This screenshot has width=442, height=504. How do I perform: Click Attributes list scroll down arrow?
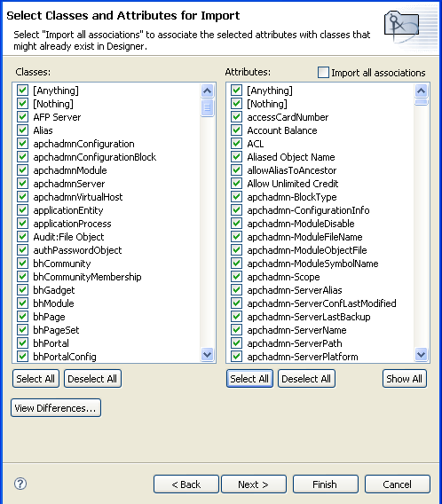pyautogui.click(x=421, y=354)
